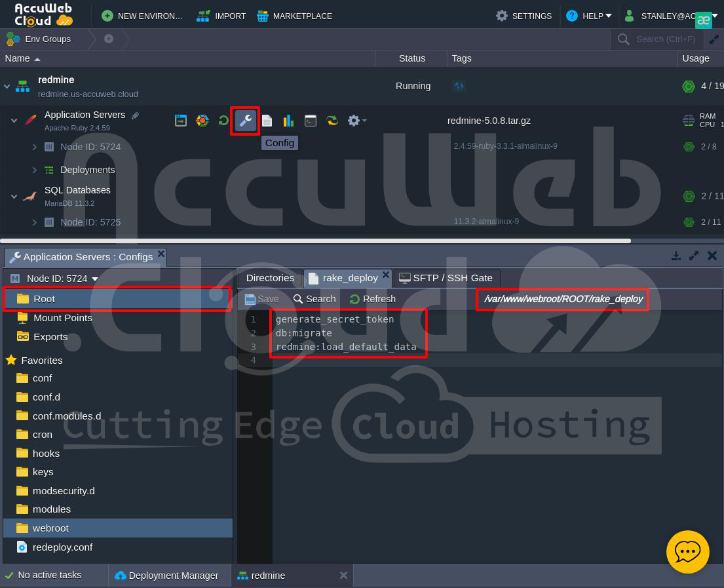Open the Node ID: 5724 dropdown
Viewport: 724px width, 588px height.
click(62, 279)
